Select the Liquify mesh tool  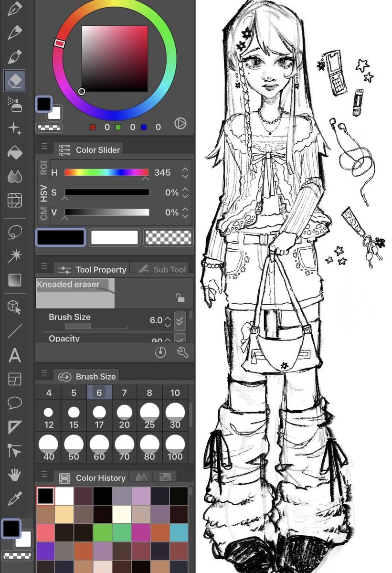tap(15, 200)
